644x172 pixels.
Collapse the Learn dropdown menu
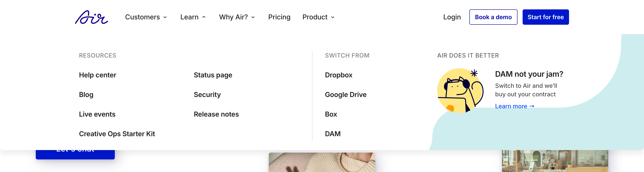coord(193,17)
